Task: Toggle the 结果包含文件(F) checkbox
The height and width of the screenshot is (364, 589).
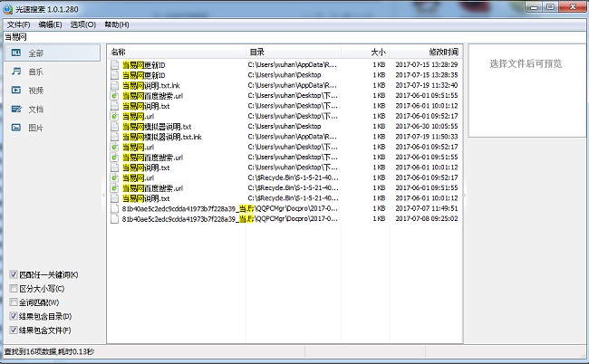Action: (12, 330)
